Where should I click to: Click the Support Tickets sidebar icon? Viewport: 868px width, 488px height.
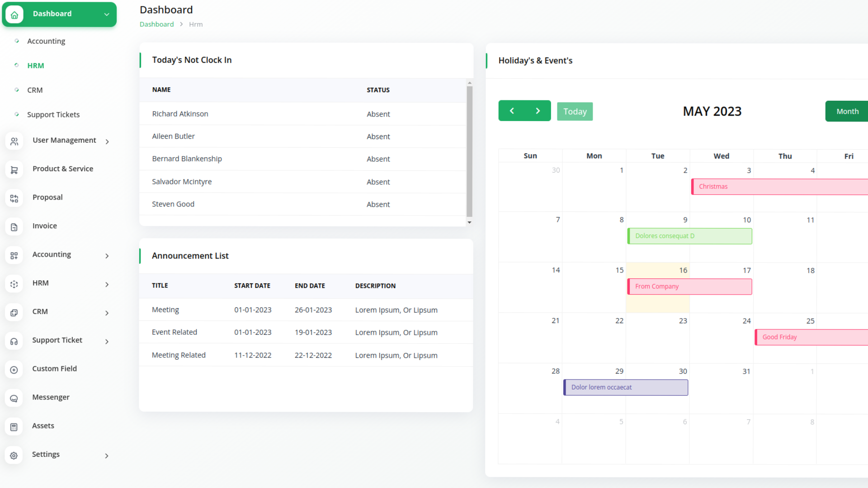point(17,114)
